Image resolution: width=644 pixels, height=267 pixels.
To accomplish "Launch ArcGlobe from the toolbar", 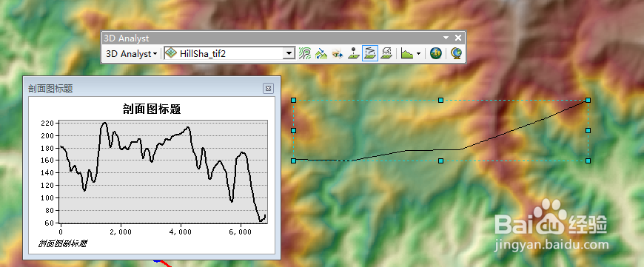I will 456,54.
